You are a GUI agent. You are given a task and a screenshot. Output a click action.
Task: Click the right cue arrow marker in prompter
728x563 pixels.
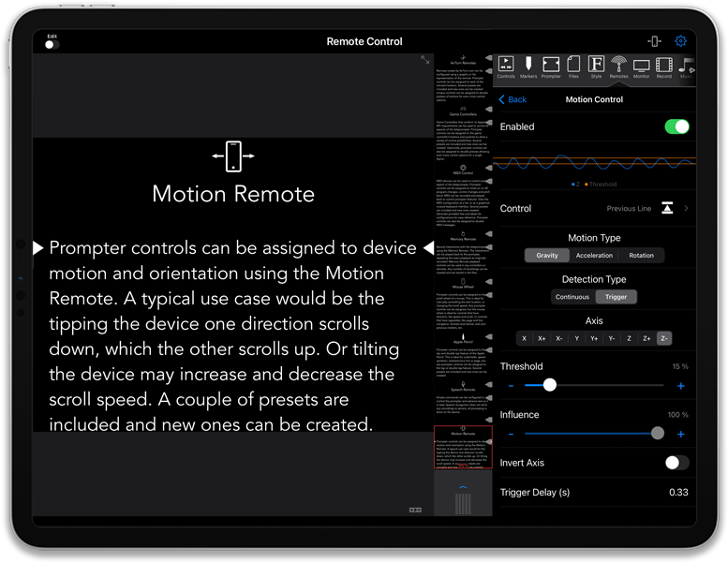(x=428, y=248)
